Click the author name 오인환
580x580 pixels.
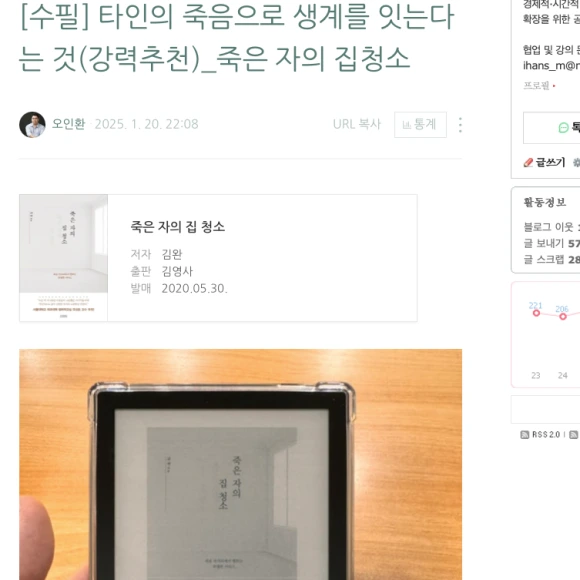(x=68, y=124)
